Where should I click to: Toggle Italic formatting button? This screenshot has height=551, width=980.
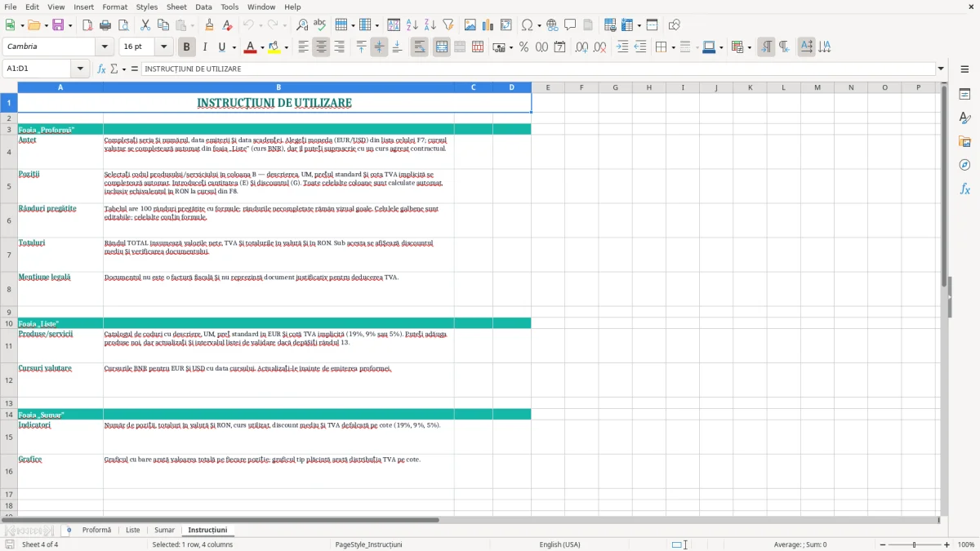pos(205,47)
